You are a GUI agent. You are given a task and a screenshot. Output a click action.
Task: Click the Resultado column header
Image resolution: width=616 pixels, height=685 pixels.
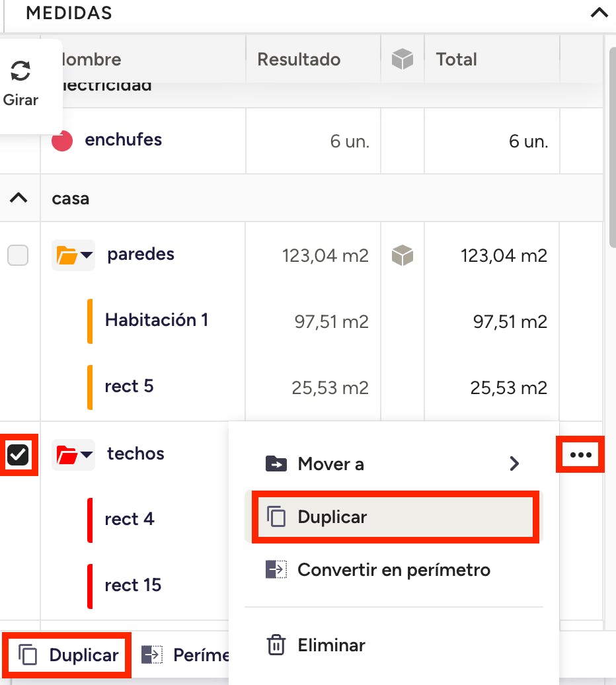[299, 60]
